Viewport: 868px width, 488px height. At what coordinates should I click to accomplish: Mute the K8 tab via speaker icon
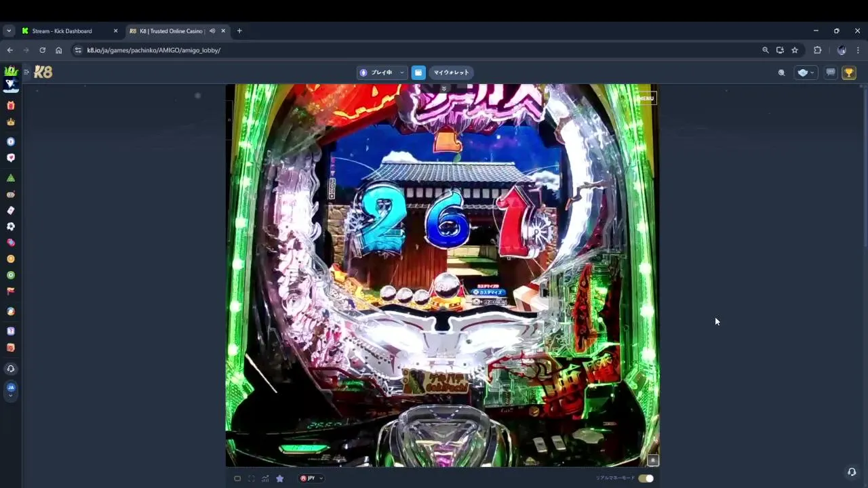tap(212, 31)
